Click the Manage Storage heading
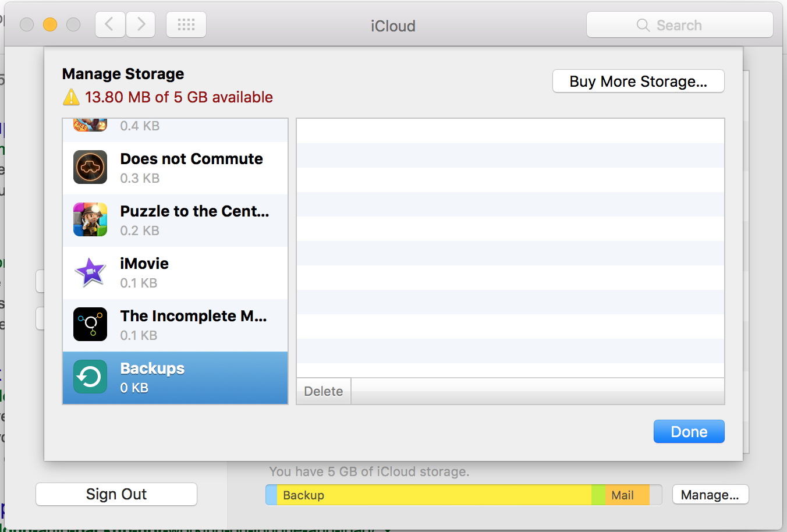 point(123,74)
